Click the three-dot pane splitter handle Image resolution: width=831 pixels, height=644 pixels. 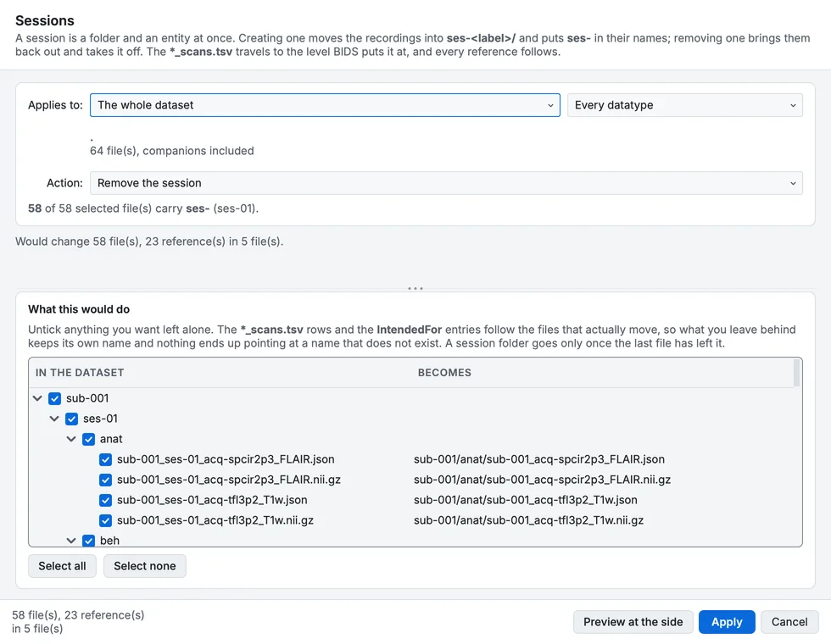tap(415, 289)
